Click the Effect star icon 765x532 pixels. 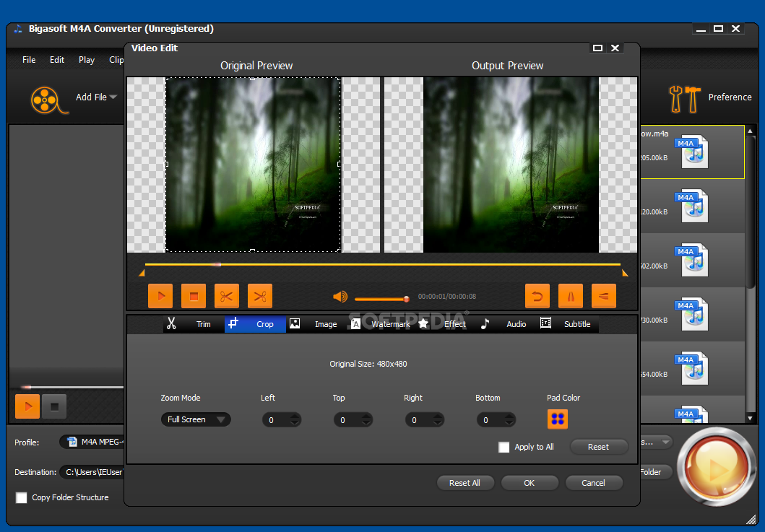click(x=423, y=323)
